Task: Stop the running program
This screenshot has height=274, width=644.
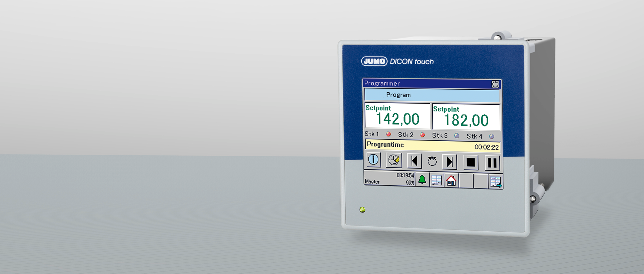Action: pyautogui.click(x=471, y=162)
